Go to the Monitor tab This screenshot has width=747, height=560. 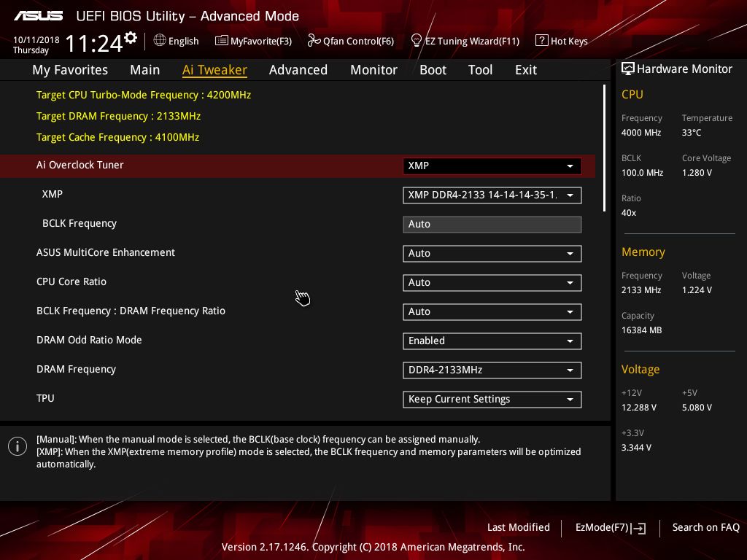(374, 70)
